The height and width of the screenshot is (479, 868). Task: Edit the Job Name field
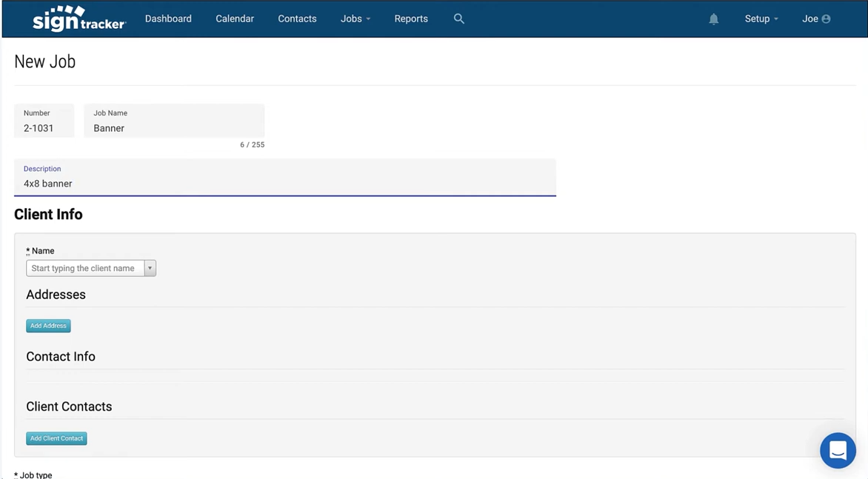point(174,121)
